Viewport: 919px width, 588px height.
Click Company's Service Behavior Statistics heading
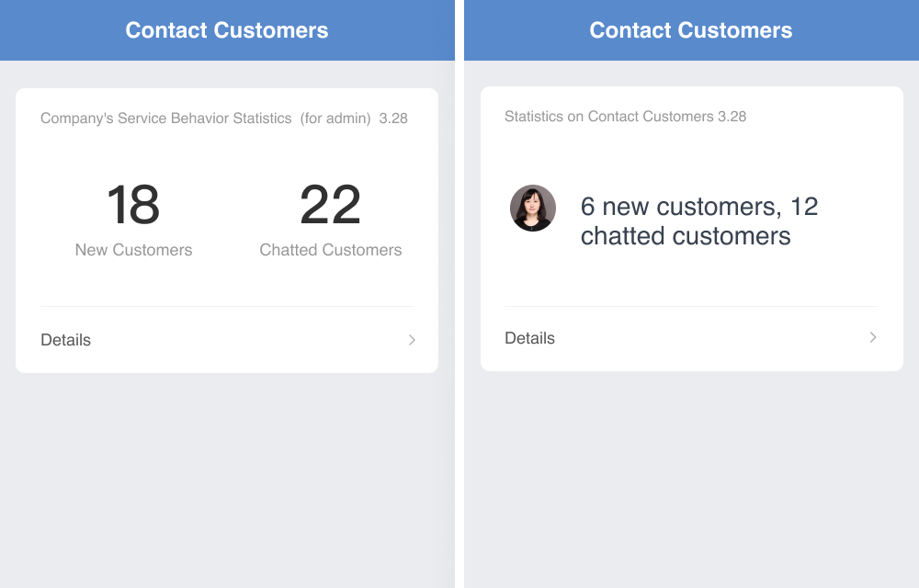click(x=165, y=119)
